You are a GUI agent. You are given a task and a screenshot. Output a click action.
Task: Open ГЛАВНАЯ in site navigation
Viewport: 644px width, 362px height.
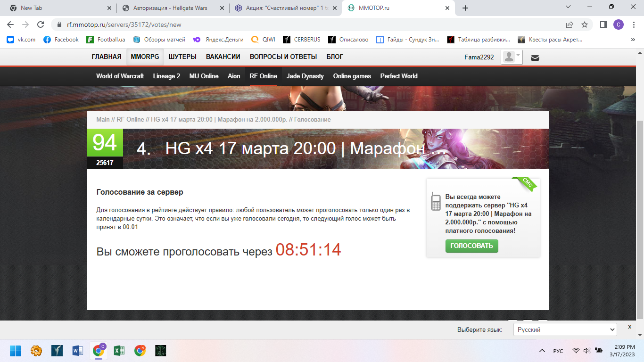pyautogui.click(x=107, y=57)
